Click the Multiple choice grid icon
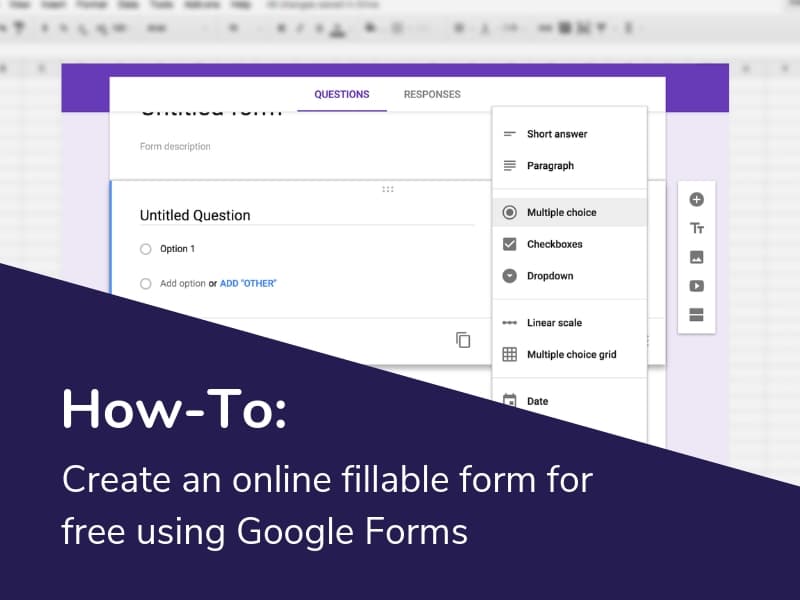This screenshot has height=600, width=800. pyautogui.click(x=510, y=355)
